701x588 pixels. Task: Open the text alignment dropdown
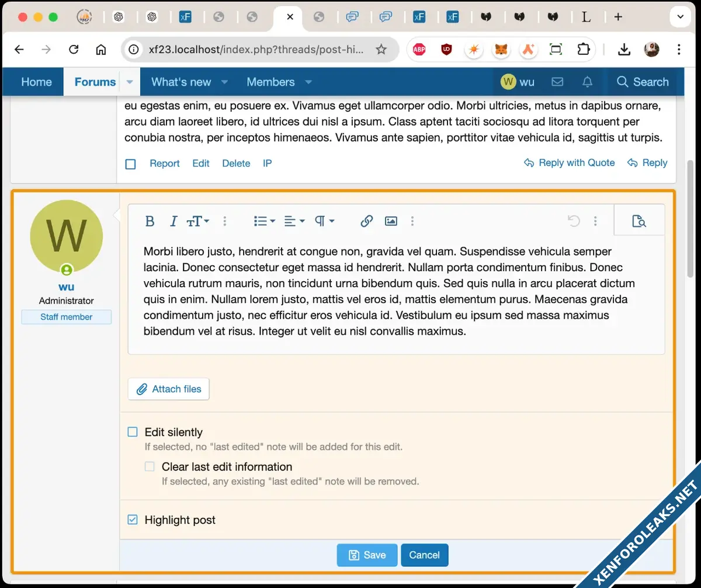tap(294, 221)
